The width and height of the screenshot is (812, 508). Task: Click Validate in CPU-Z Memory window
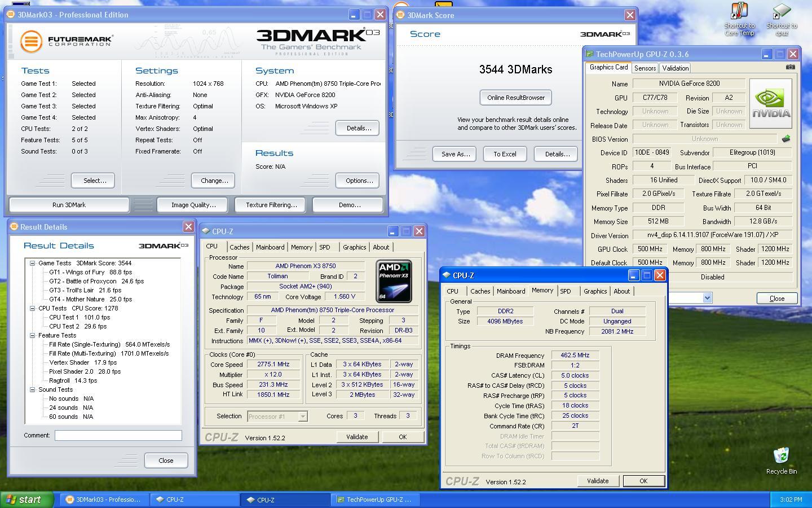(x=598, y=481)
